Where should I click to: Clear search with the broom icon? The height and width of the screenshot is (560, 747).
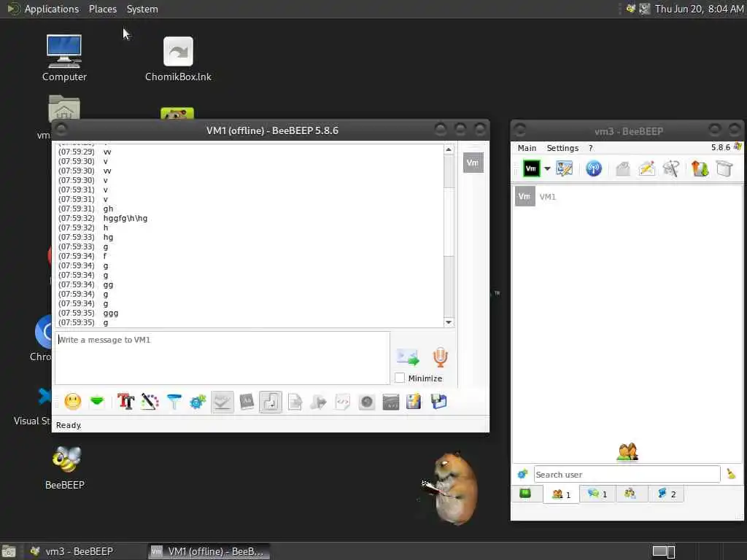tap(731, 474)
